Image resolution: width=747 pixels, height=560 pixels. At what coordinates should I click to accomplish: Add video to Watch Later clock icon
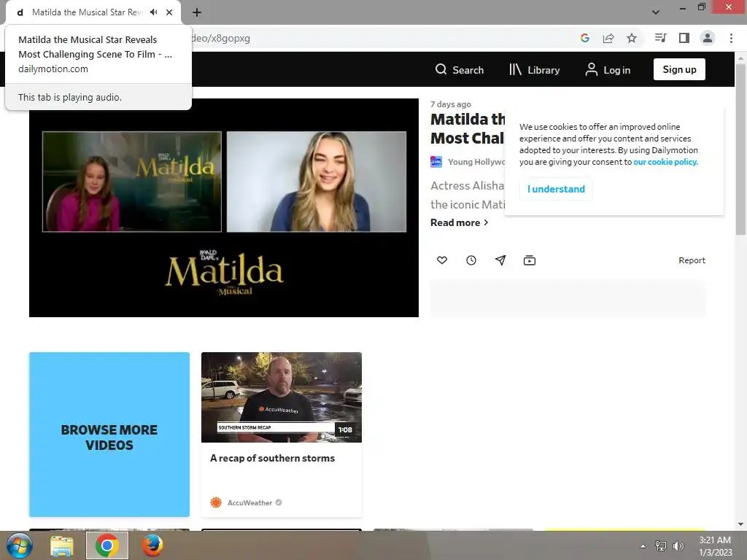471,260
